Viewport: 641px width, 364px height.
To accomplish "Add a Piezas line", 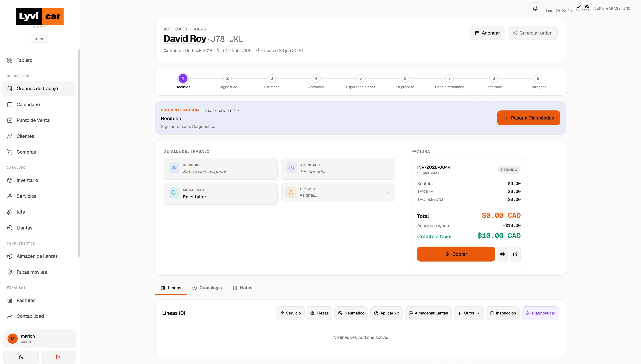I will [319, 313].
